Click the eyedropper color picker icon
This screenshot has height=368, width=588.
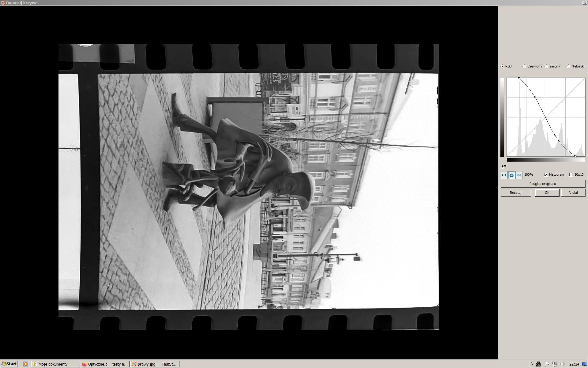click(504, 167)
